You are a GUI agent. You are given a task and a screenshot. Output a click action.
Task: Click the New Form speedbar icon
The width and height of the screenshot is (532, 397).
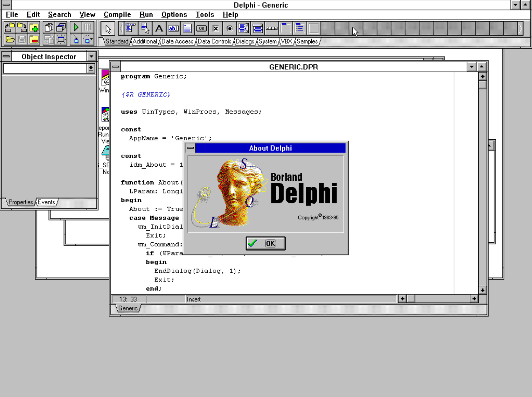(x=61, y=40)
